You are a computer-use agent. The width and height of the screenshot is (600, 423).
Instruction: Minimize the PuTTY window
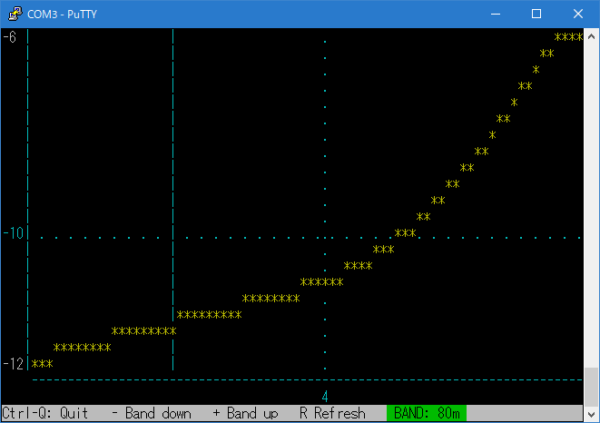(x=496, y=13)
